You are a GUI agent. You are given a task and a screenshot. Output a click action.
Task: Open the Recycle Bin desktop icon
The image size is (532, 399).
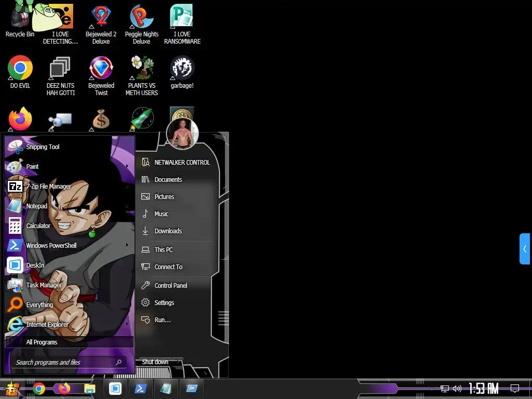click(20, 20)
